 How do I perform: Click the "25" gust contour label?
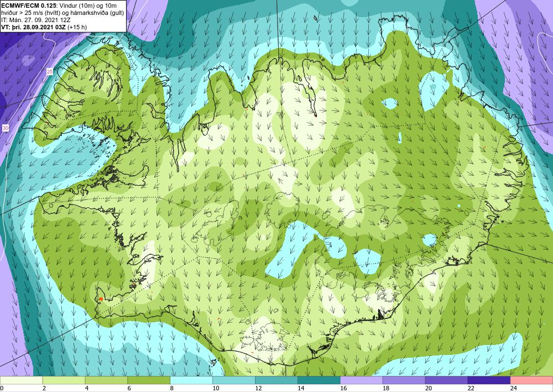click(x=50, y=71)
